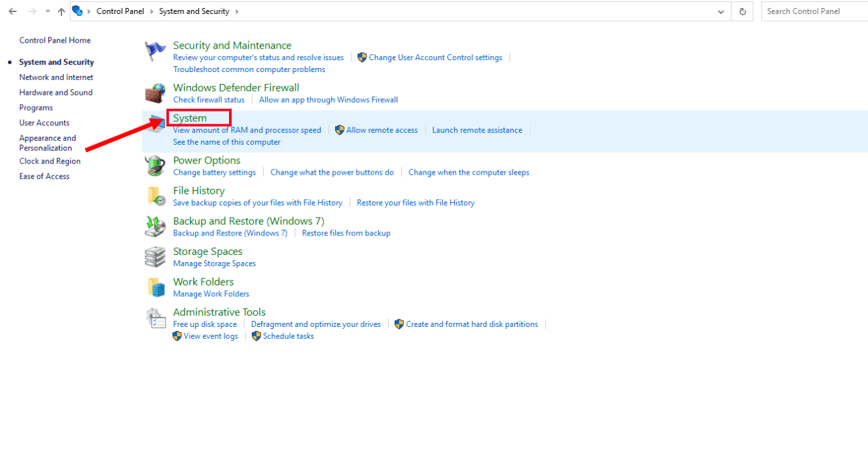Click shield icon beside Change User Account Control
868x467 pixels.
point(363,58)
